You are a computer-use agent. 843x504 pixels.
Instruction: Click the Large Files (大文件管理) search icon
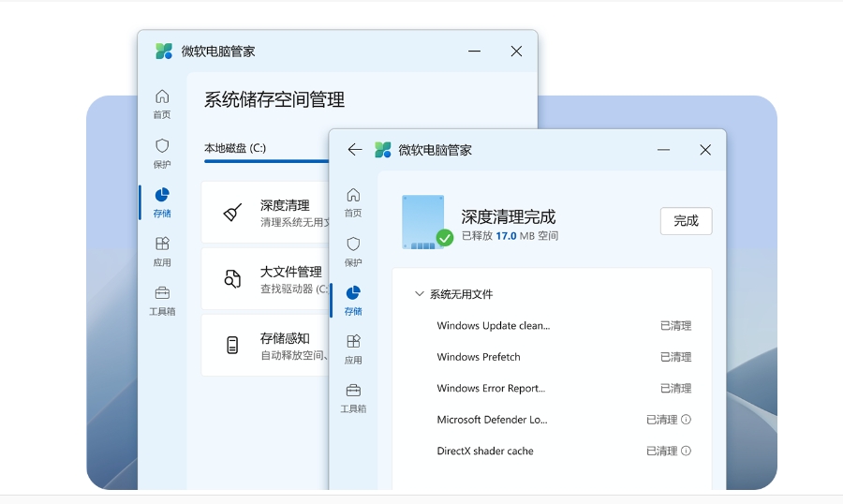click(x=232, y=278)
